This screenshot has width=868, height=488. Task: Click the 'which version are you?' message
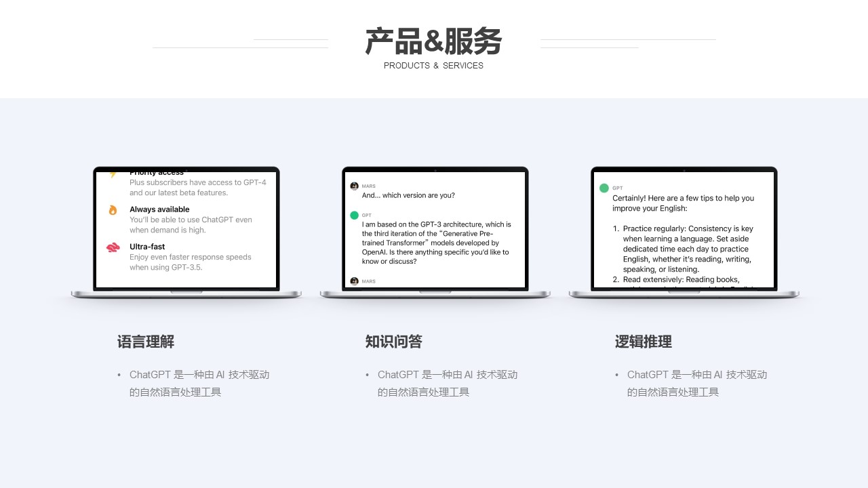[408, 195]
